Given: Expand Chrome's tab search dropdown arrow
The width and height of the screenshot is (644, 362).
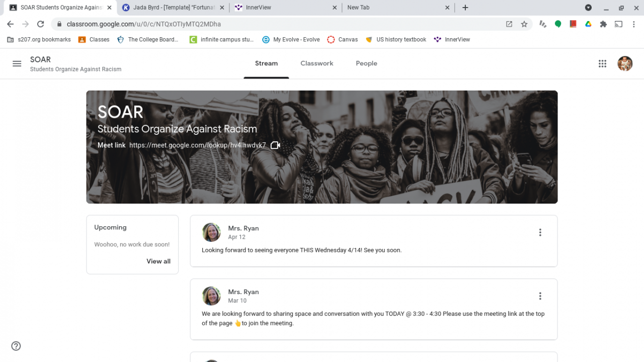Looking at the screenshot, I should pos(588,8).
